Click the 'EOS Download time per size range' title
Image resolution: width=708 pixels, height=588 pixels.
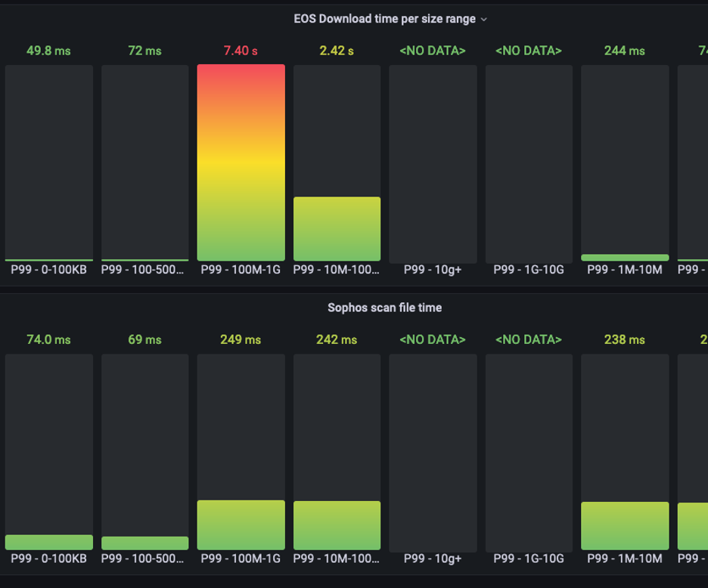point(384,19)
